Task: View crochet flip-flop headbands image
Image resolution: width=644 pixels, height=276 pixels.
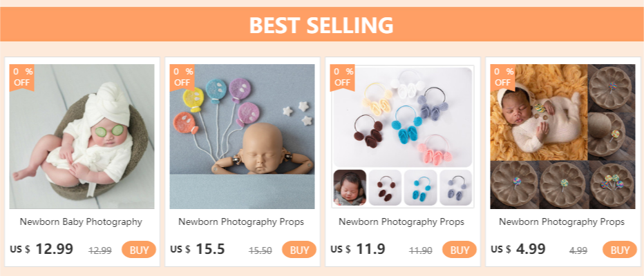Action: (403, 137)
